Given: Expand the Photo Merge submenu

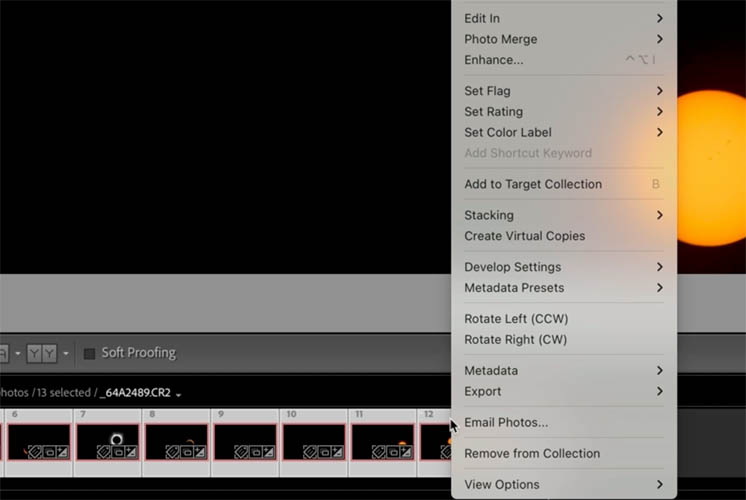Looking at the screenshot, I should 563,39.
